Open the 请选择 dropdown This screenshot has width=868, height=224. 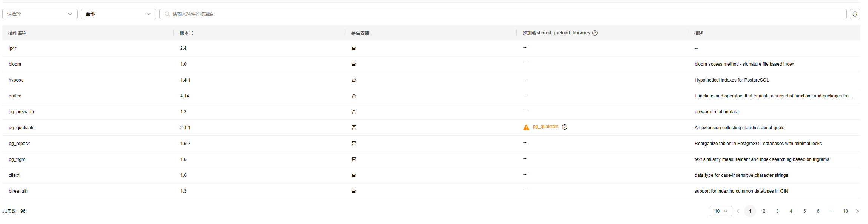[40, 14]
